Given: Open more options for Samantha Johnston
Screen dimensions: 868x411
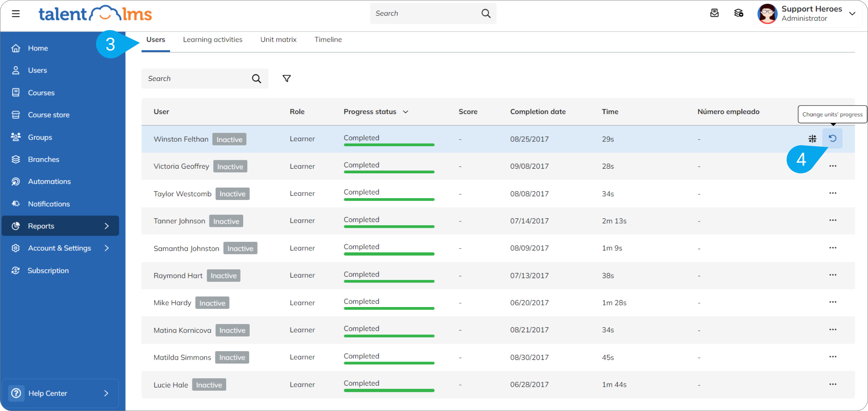Looking at the screenshot, I should click(833, 248).
